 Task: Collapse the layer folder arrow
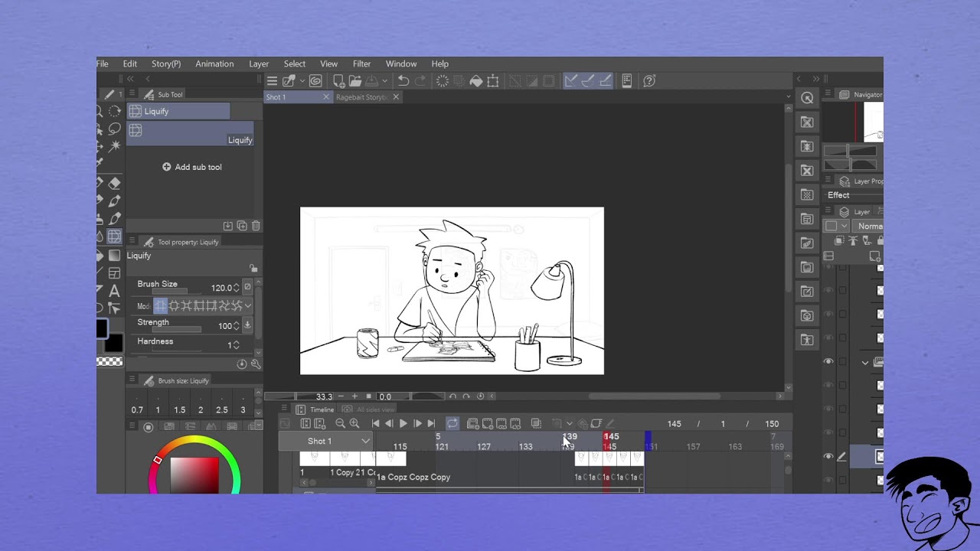(x=865, y=362)
